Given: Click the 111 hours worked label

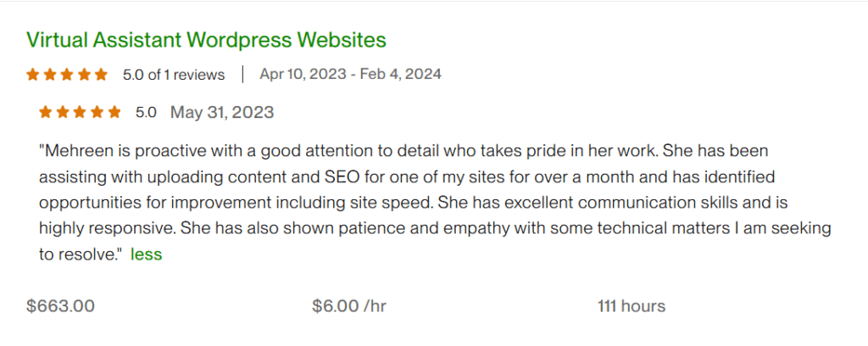Looking at the screenshot, I should (x=632, y=306).
